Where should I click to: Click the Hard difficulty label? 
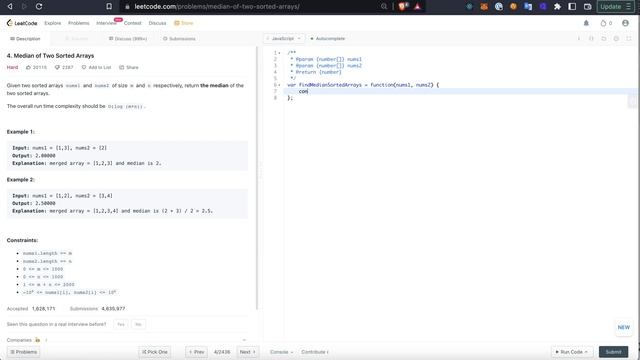12,67
